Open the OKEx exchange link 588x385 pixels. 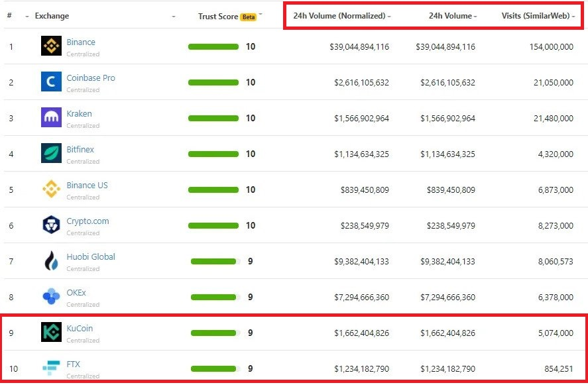76,292
